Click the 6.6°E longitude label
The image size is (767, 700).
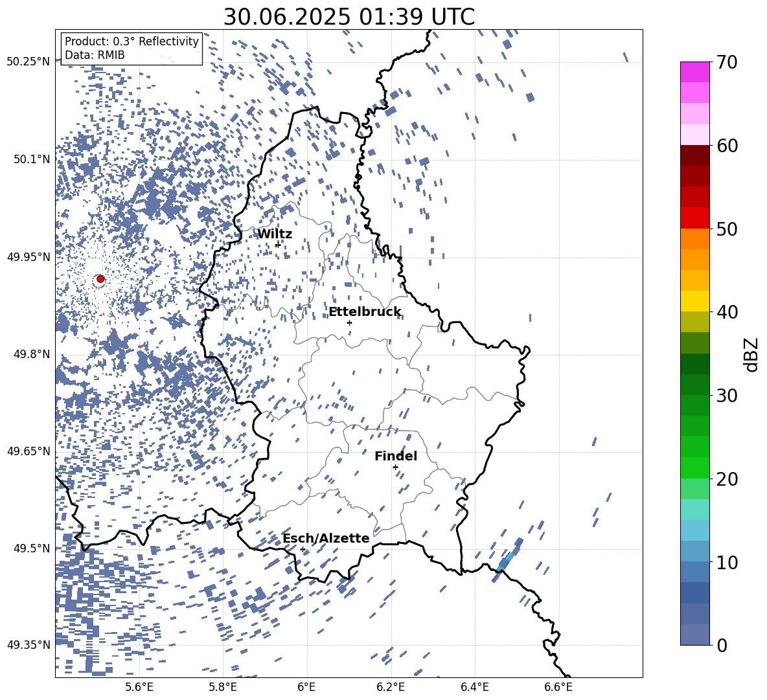point(558,687)
